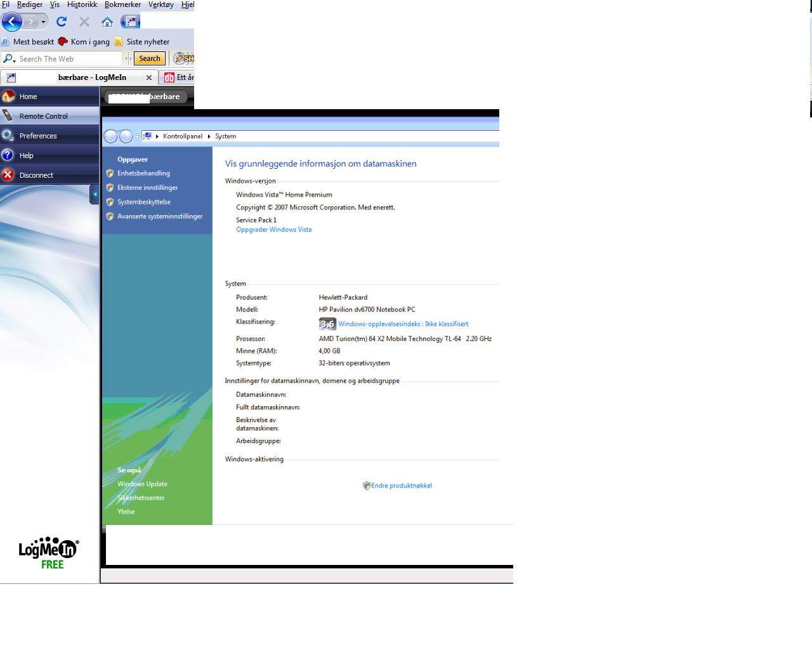Open Sikkerhetssenter under Se også
Viewport: 812px width, 650px height.
(141, 498)
